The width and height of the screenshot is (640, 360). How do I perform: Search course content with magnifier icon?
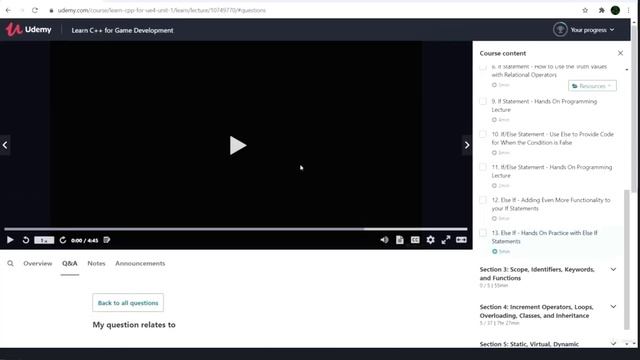pos(10,264)
